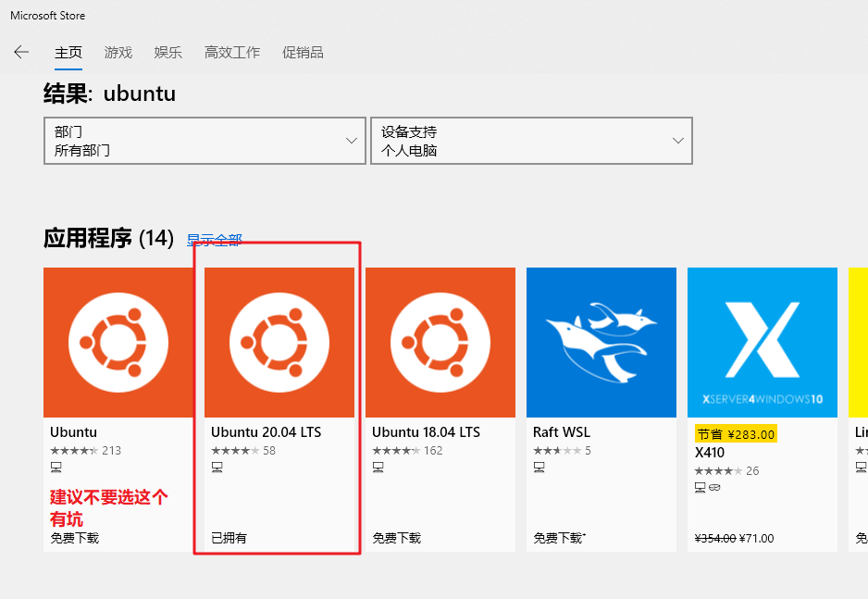Select the Ubuntu 18.04 LTS title

coord(427,431)
